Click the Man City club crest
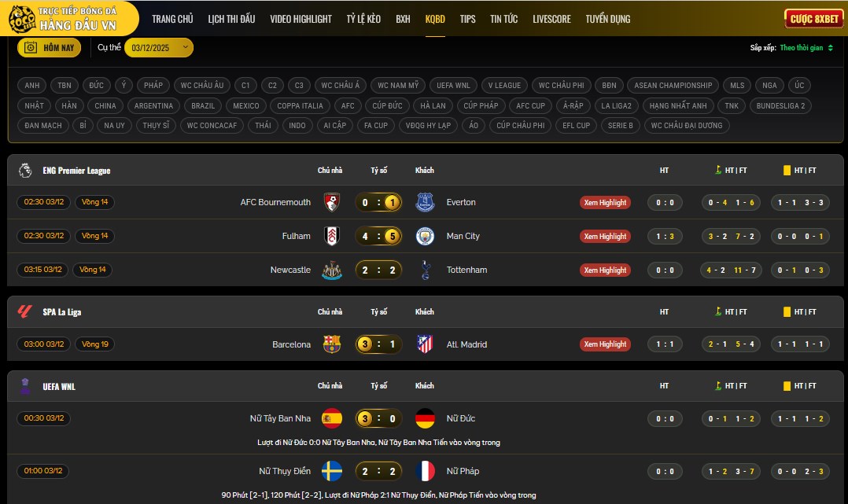 tap(425, 236)
